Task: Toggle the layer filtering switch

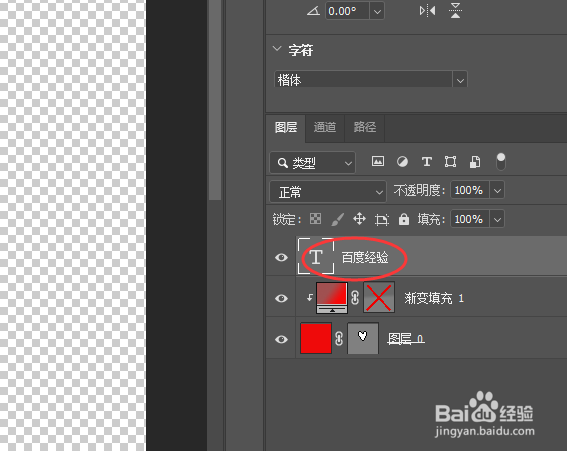Action: point(500,161)
